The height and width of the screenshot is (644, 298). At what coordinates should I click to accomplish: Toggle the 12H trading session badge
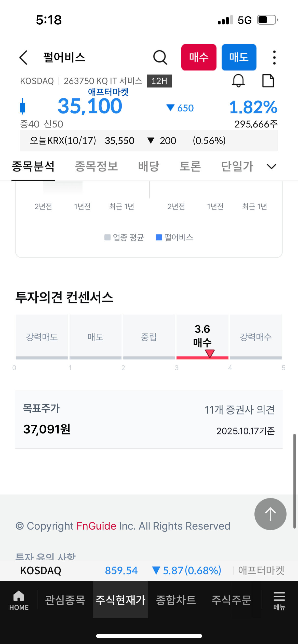(159, 81)
